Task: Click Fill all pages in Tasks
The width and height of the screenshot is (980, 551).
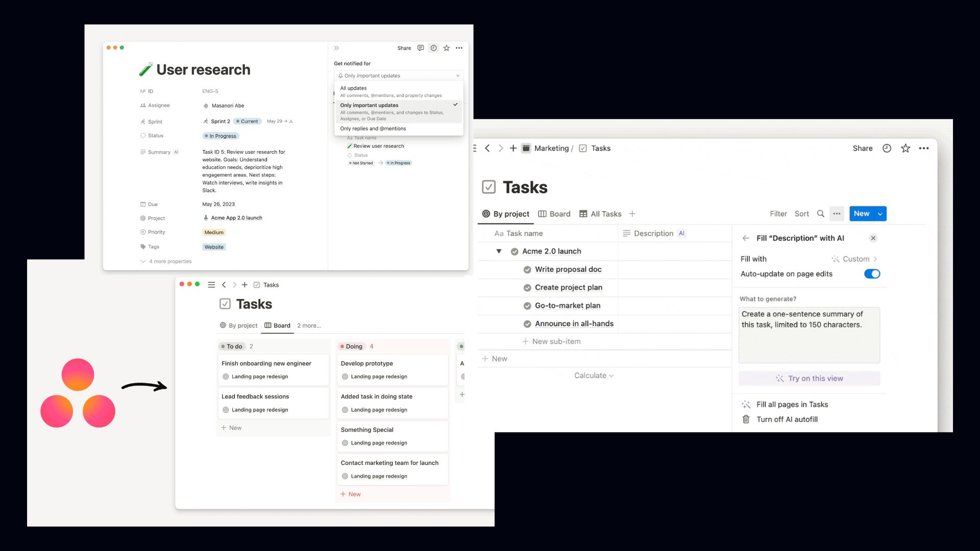Action: tap(792, 405)
